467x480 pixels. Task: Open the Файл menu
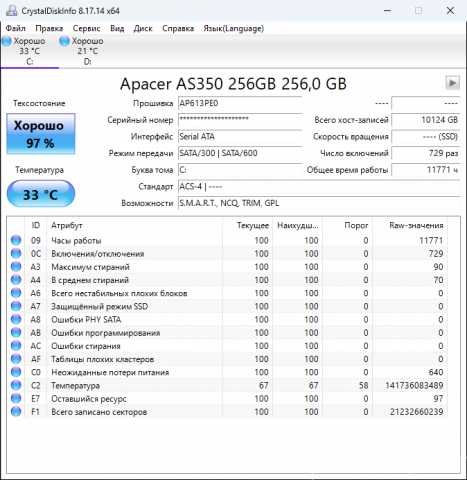16,29
